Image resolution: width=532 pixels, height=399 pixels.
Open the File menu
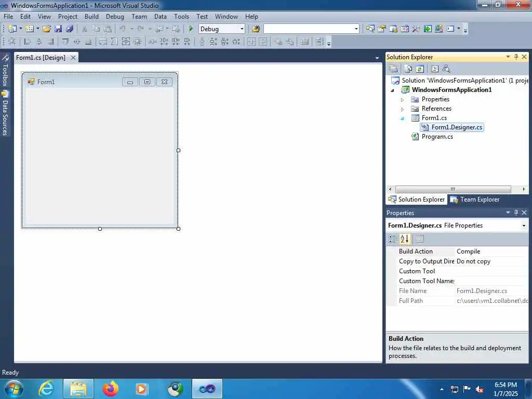tap(8, 16)
